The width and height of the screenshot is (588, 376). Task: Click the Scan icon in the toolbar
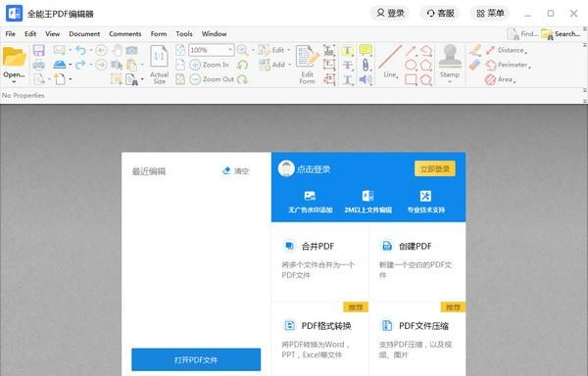tap(59, 65)
